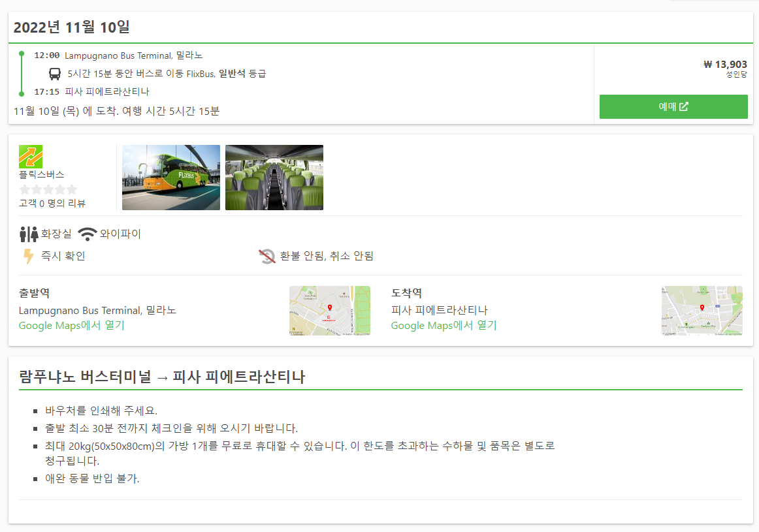This screenshot has width=759, height=532.
Task: Click the 출발 최소 30분 전까지 체크인 bullet
Action: (171, 428)
